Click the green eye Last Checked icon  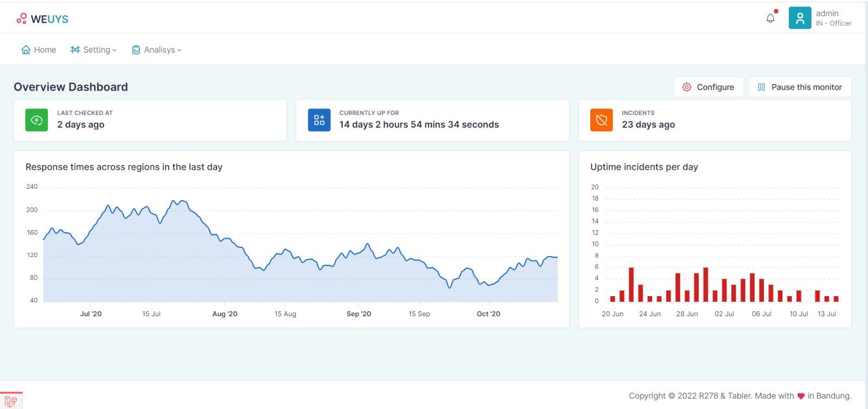click(x=36, y=120)
